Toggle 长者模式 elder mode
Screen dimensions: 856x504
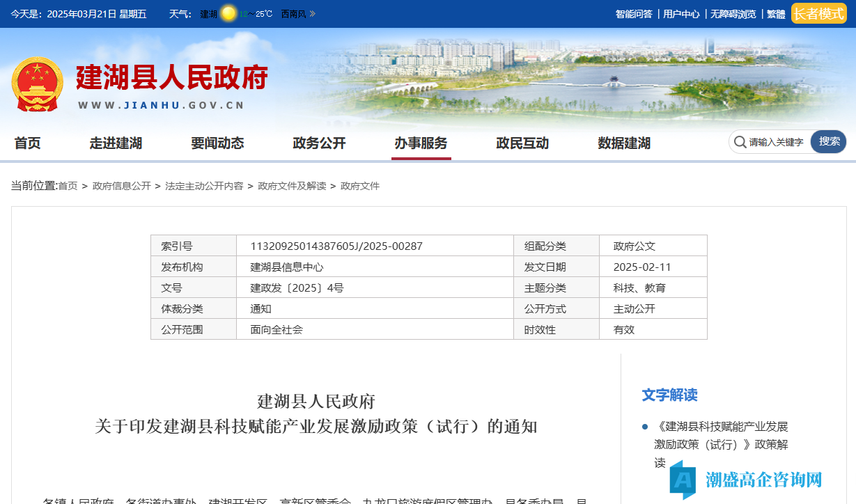[818, 14]
